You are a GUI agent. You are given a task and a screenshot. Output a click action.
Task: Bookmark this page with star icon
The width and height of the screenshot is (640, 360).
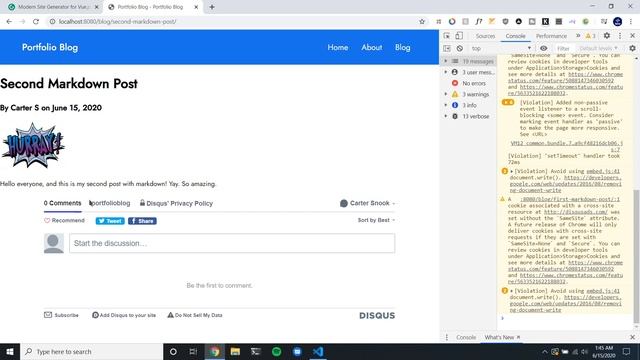pos(422,22)
